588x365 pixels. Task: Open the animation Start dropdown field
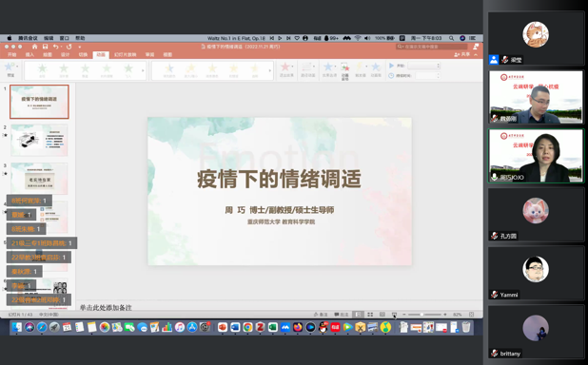423,66
